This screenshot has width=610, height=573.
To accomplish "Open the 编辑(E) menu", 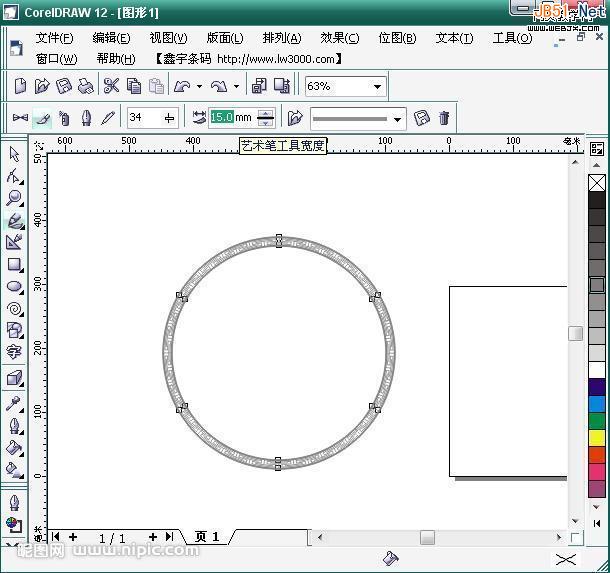I will pos(111,38).
